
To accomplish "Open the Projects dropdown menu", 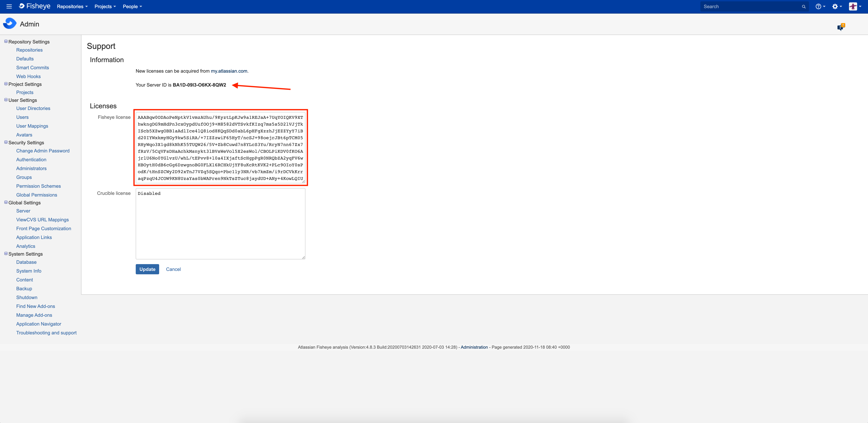I will click(x=105, y=6).
